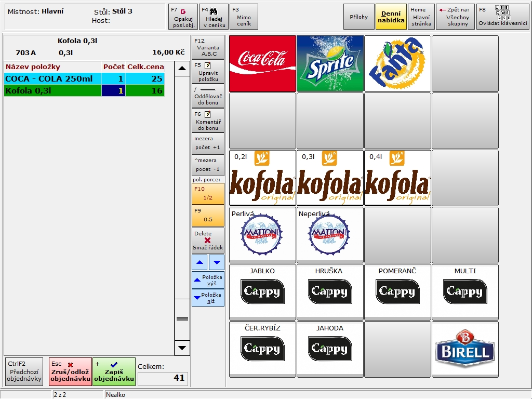Viewport: 532px width, 399px height.
Task: Confirm with Zapiš objednávku
Action: pyautogui.click(x=114, y=372)
